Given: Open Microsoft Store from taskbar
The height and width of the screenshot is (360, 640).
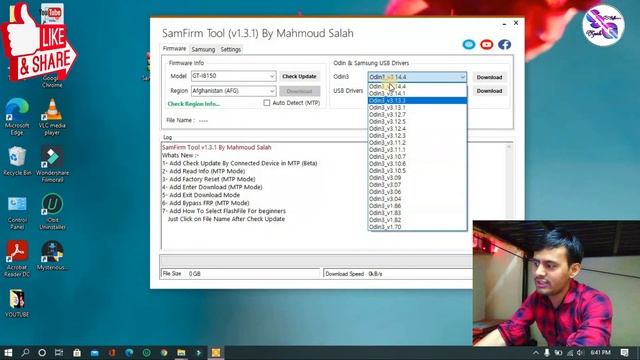Looking at the screenshot, I should 77,353.
